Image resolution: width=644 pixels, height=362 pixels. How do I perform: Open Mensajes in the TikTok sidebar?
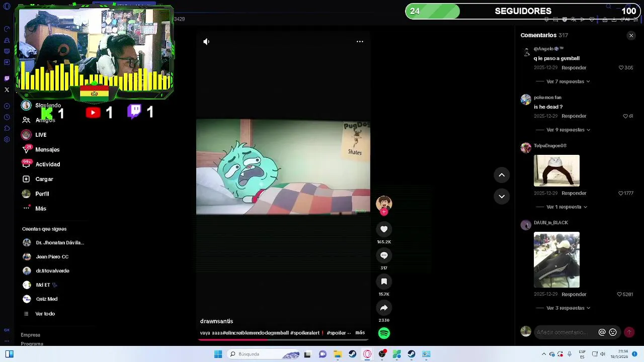tap(47, 150)
